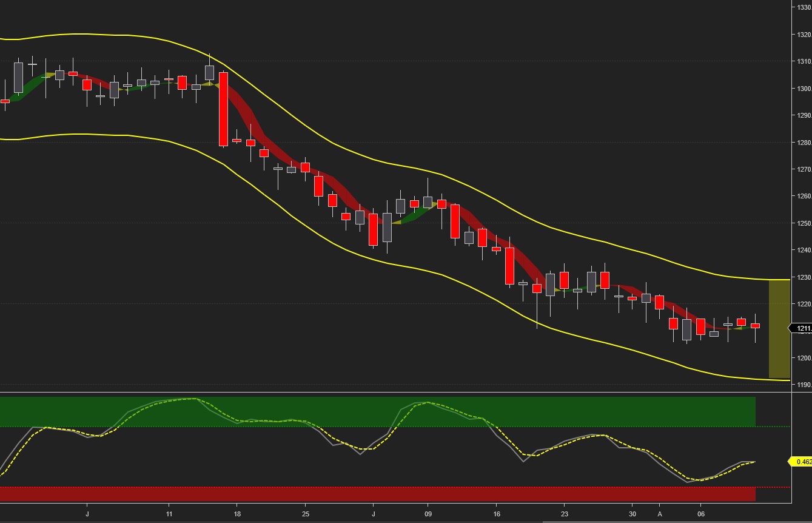812x523 pixels.
Task: Click the 25 date label on time axis
Action: click(306, 513)
